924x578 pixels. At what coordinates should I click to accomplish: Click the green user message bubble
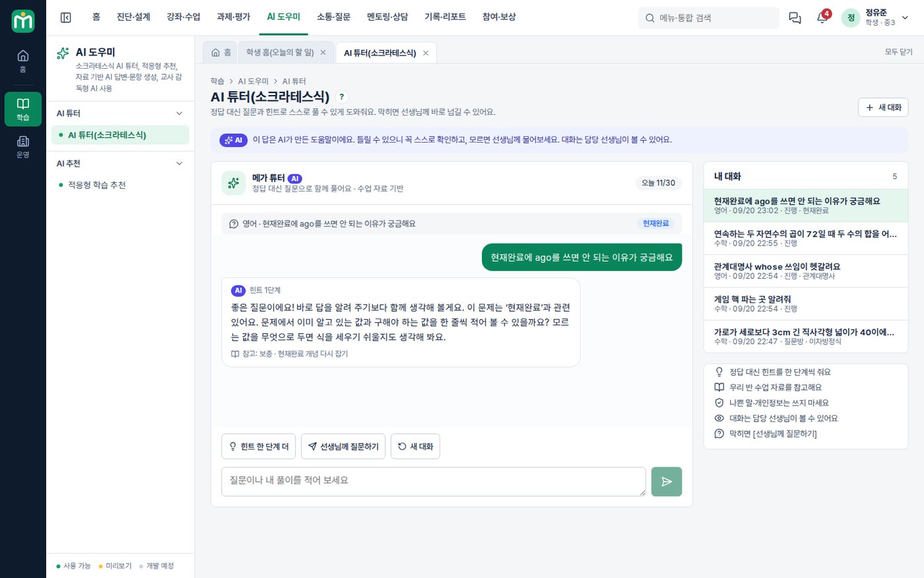[581, 258]
